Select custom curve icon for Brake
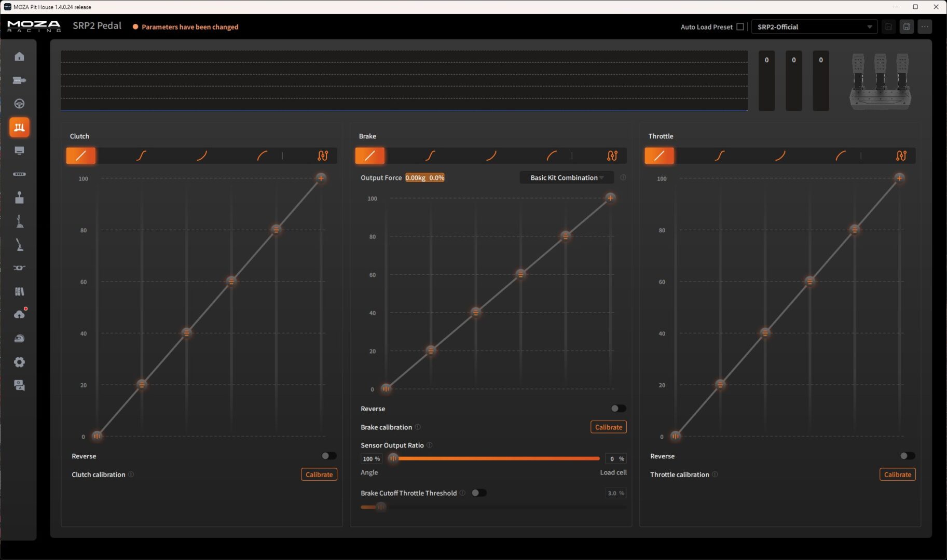Viewport: 947px width, 560px height. click(612, 156)
